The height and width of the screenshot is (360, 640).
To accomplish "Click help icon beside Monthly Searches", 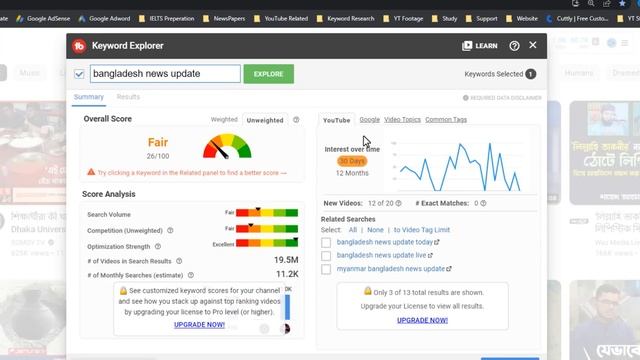I will coord(191,275).
